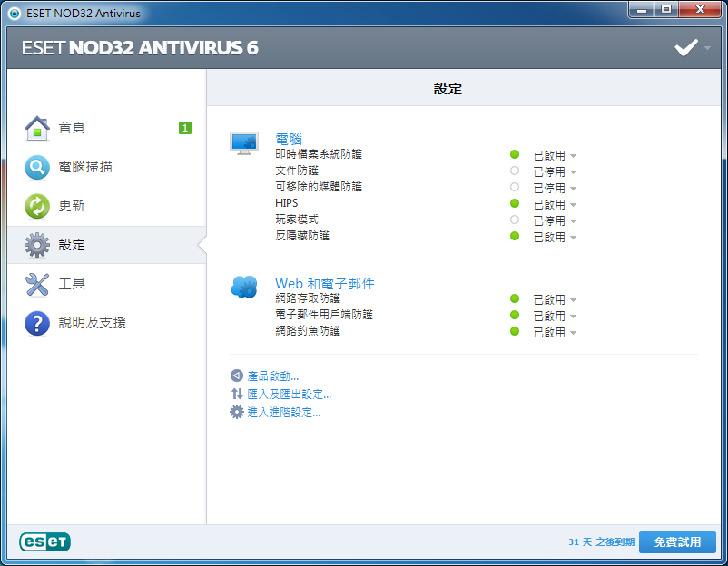Open 已啟用 dropdown for 網路存取防護
This screenshot has width=728, height=566.
pos(555,299)
